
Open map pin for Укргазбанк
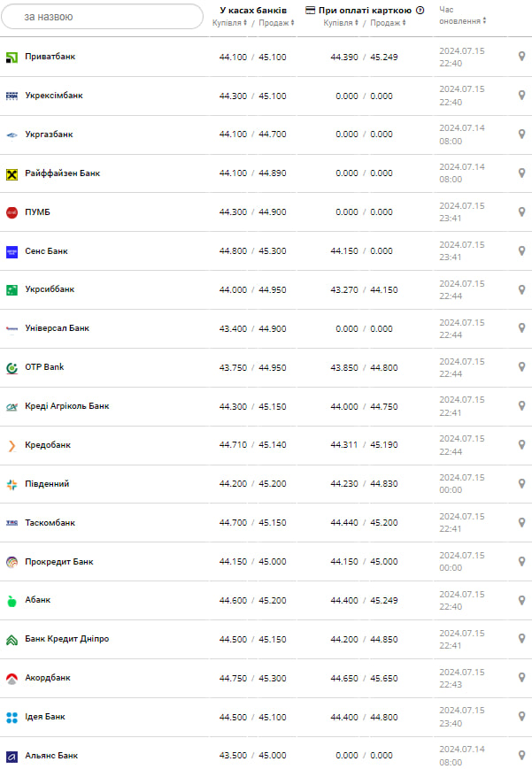tap(521, 135)
